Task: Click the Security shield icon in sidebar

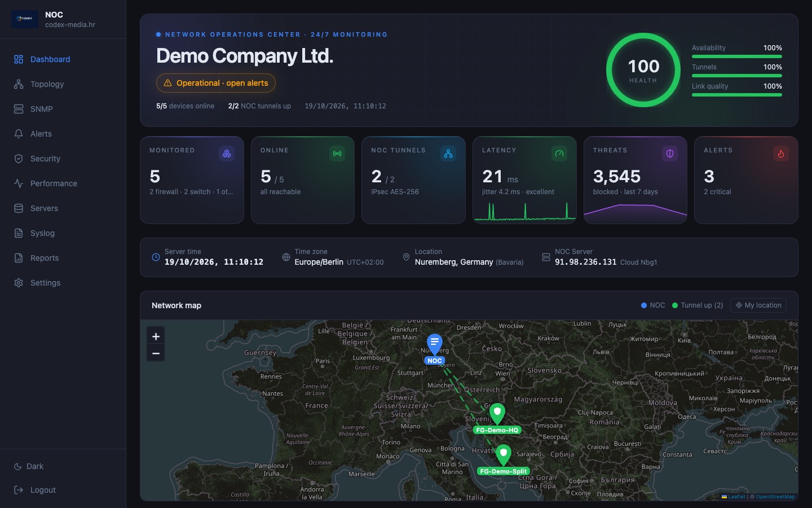Action: pyautogui.click(x=19, y=159)
